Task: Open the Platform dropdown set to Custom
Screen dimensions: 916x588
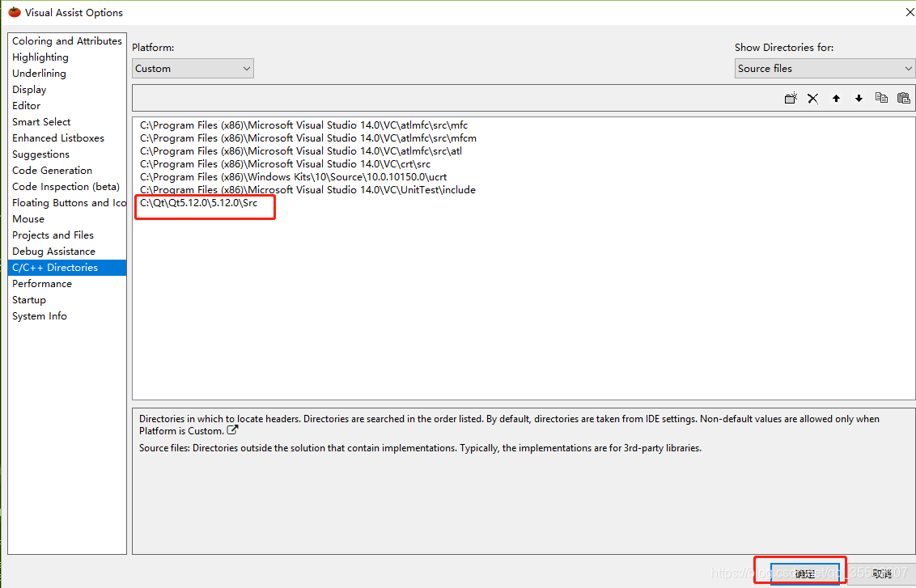Action: 193,68
